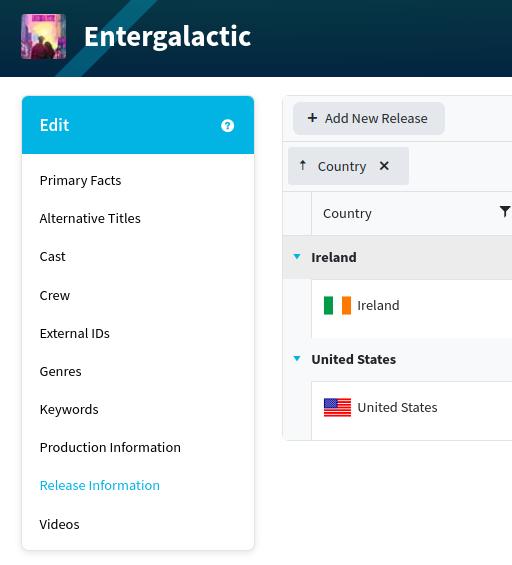Open Country column filter funnel icon
The image size is (512, 565).
click(x=506, y=212)
